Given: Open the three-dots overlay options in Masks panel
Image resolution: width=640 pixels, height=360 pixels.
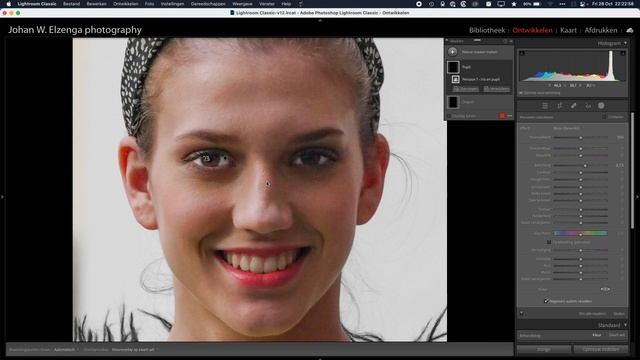Looking at the screenshot, I should 509,116.
